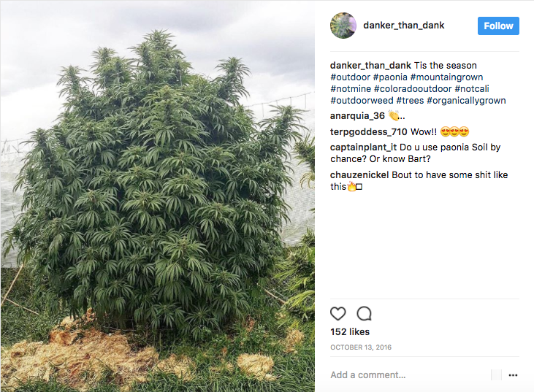Screen dimensions: 534x392
Task: Visit commenter anarquia_36 profile
Action: pos(357,116)
